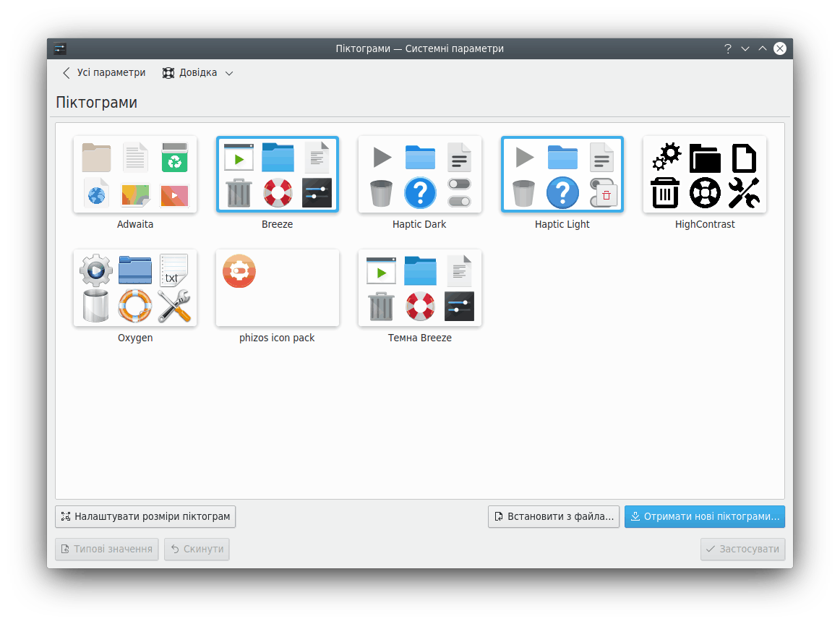840x624 pixels.
Task: Click the trash delete icon on Haptic Light
Action: pyautogui.click(x=607, y=195)
